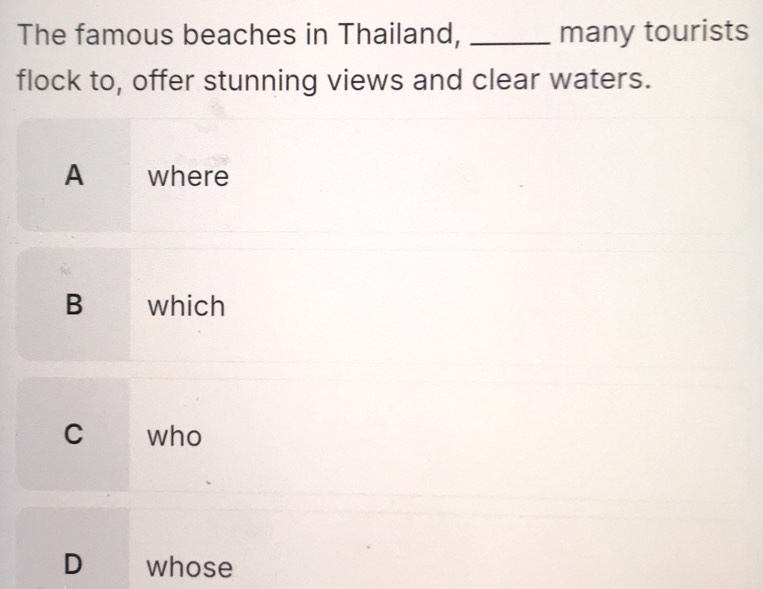This screenshot has height=589, width=763.
Task: Click the words 'many tourists' in the question
Action: 654,34
